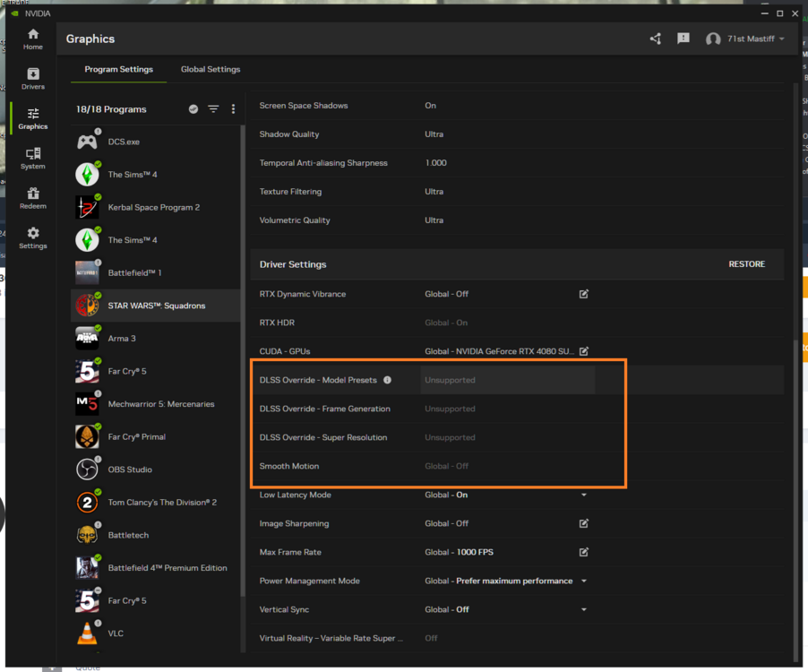Select VLC cone icon

(87, 633)
